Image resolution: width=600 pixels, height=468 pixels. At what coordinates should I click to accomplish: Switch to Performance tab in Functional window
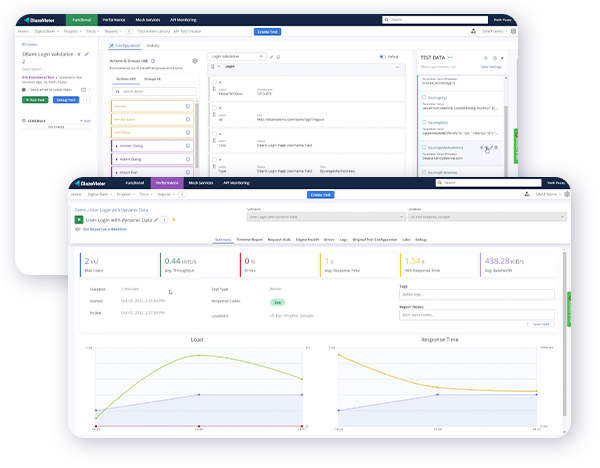coord(114,20)
